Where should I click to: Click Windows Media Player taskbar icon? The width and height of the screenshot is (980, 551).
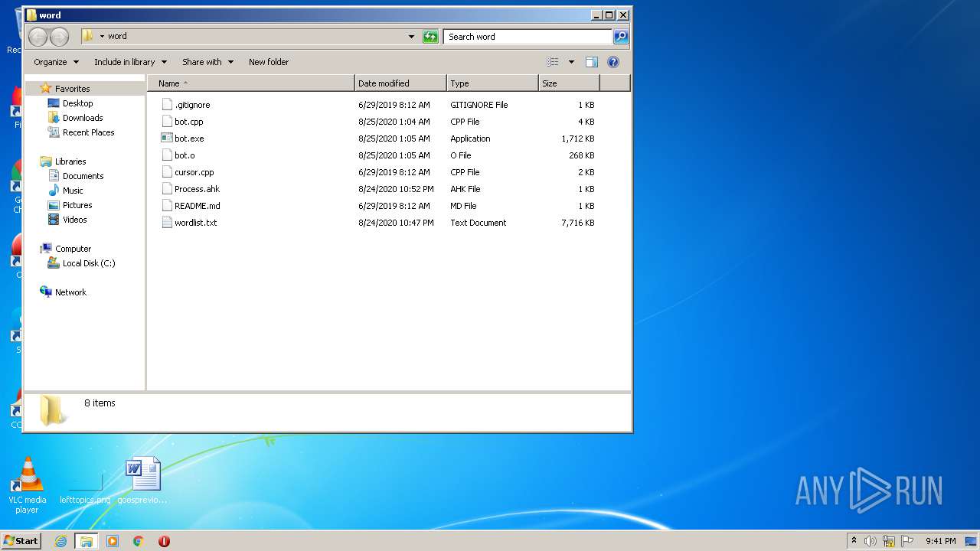coord(113,541)
